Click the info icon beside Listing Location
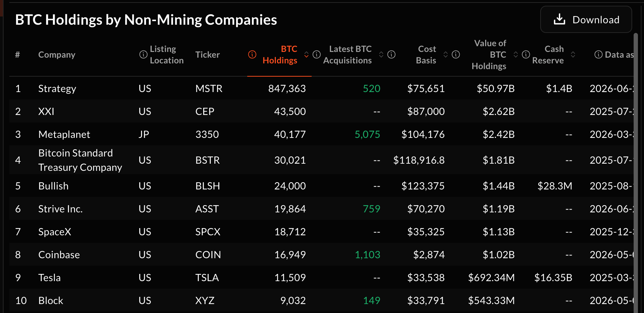The image size is (644, 313). click(143, 54)
